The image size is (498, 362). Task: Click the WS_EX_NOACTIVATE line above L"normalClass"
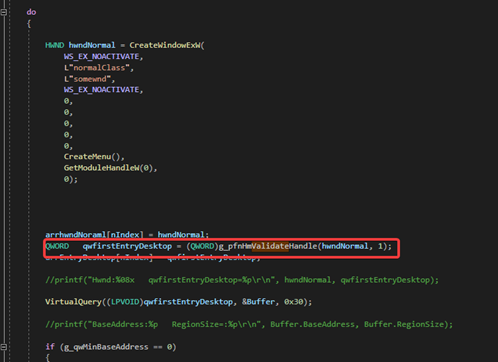coord(103,56)
